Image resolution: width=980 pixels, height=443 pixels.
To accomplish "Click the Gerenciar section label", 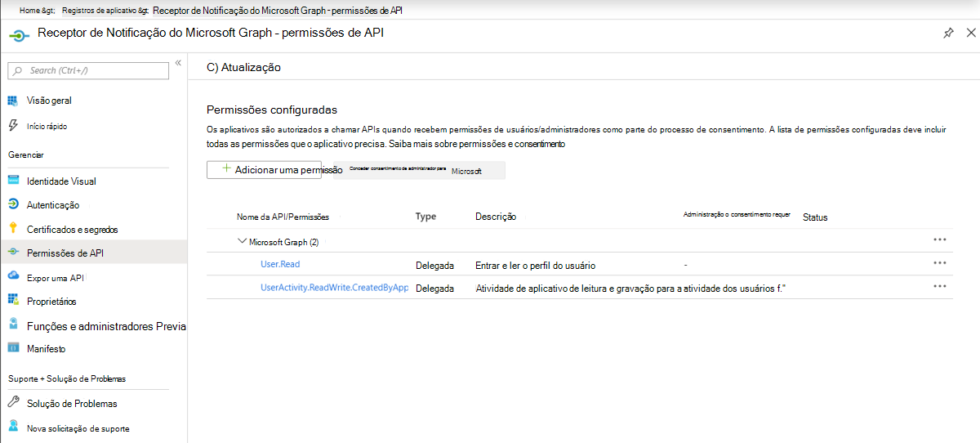I will [x=26, y=154].
